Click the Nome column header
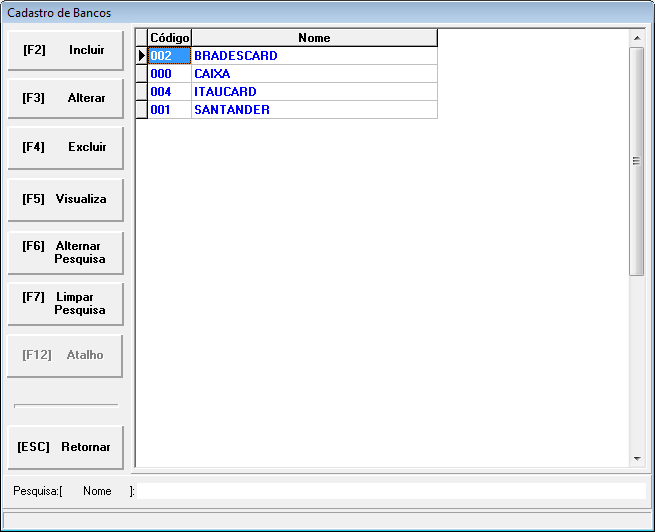The width and height of the screenshot is (655, 532). click(x=314, y=38)
